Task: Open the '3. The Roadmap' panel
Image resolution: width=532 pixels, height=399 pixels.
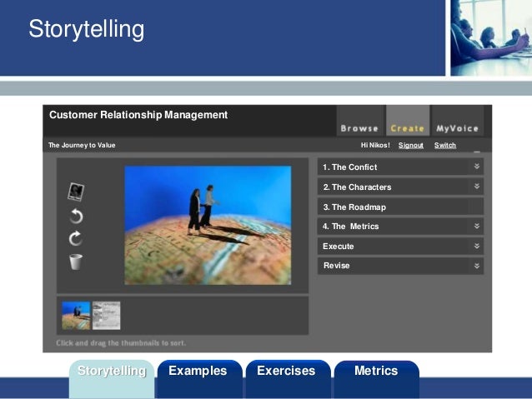Action: (x=392, y=207)
